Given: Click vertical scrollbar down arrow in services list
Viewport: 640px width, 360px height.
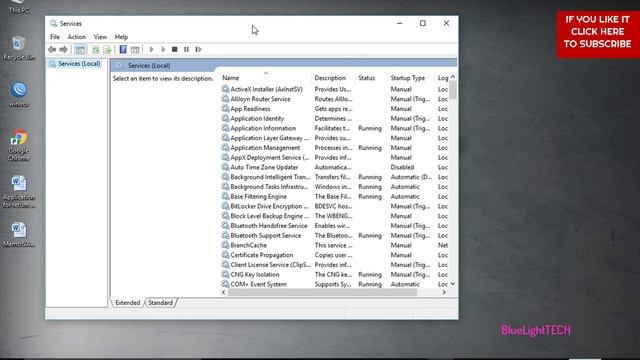Looking at the screenshot, I should click(x=453, y=284).
